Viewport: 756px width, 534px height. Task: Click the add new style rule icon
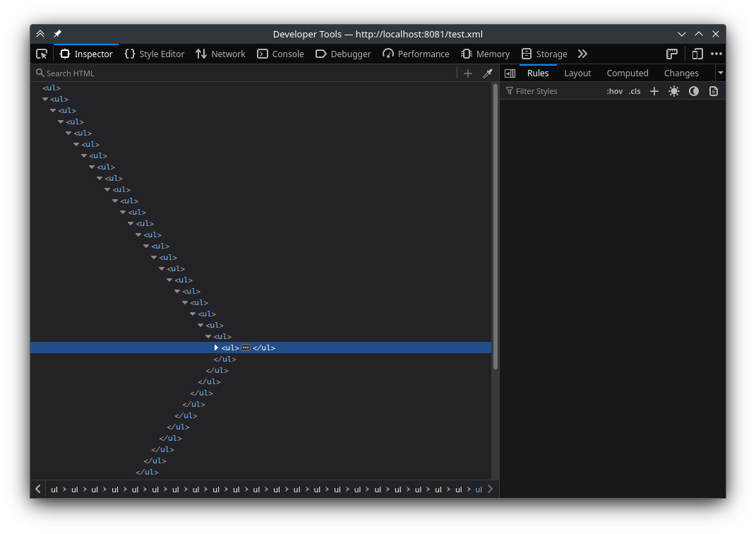pyautogui.click(x=654, y=91)
